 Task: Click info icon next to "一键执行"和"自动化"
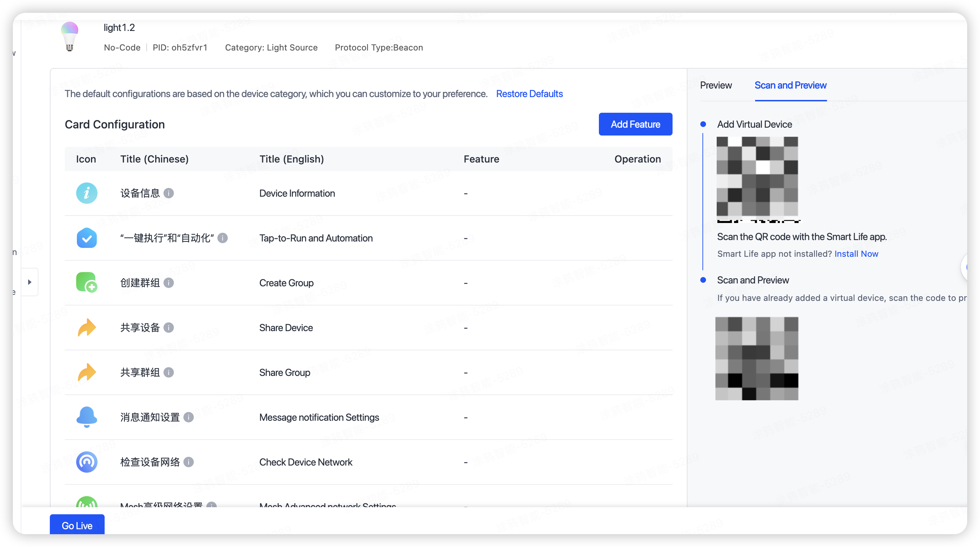point(222,238)
